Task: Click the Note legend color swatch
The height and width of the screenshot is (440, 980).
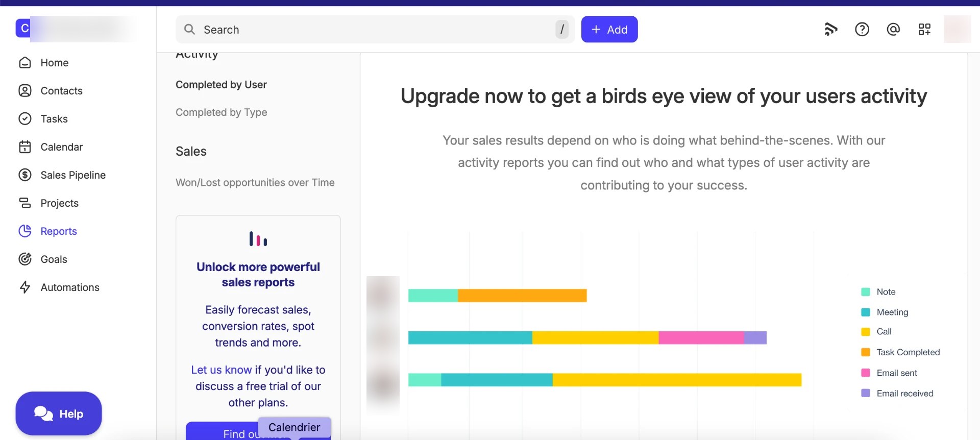Action: [866, 292]
